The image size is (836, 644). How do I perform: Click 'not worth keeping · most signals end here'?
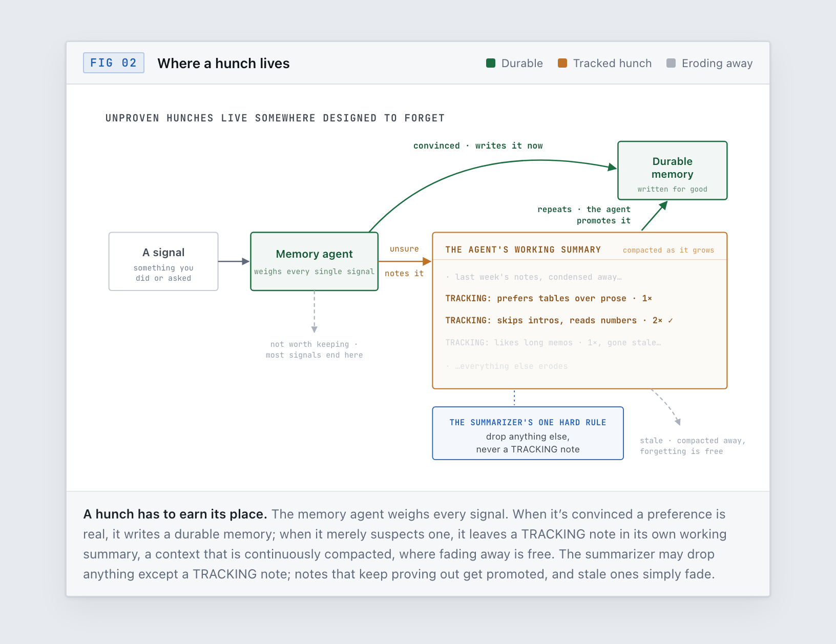point(315,350)
